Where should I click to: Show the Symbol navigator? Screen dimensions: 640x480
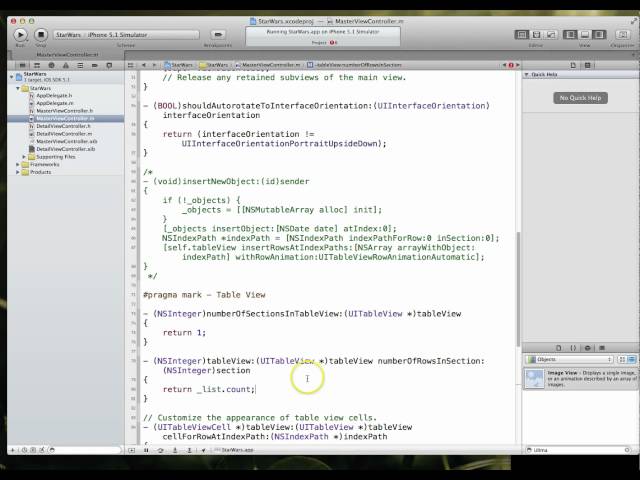click(37, 65)
